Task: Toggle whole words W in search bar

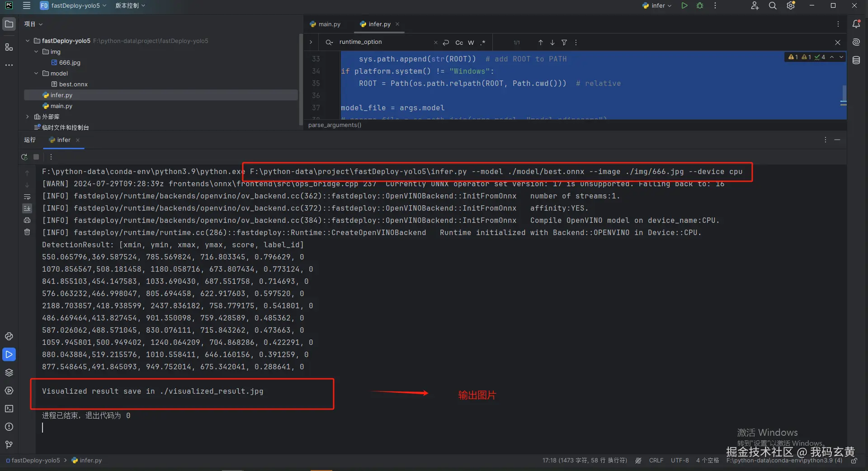Action: click(x=471, y=42)
